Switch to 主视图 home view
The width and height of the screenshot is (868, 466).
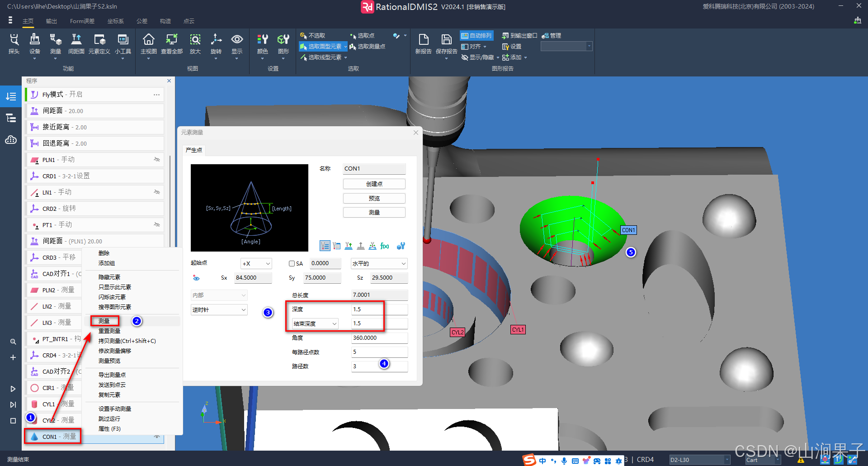tap(149, 44)
